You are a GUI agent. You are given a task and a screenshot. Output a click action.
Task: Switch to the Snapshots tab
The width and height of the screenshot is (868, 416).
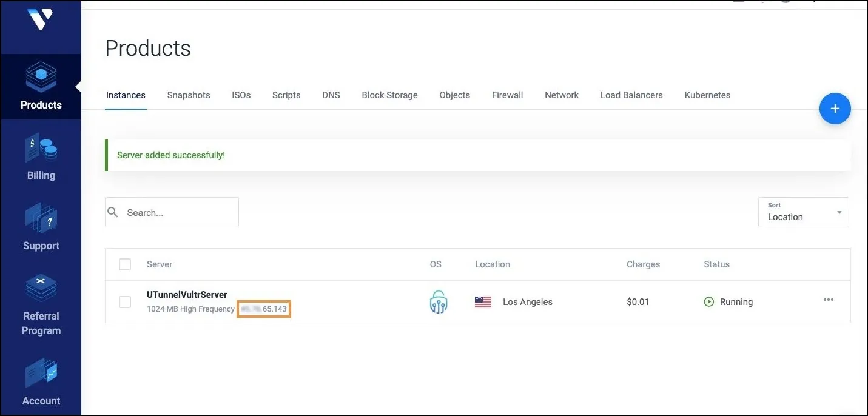tap(189, 95)
